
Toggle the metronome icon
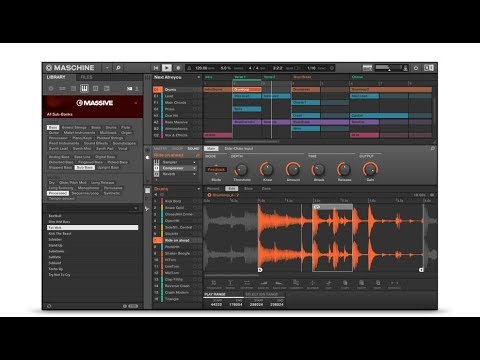tap(189, 68)
